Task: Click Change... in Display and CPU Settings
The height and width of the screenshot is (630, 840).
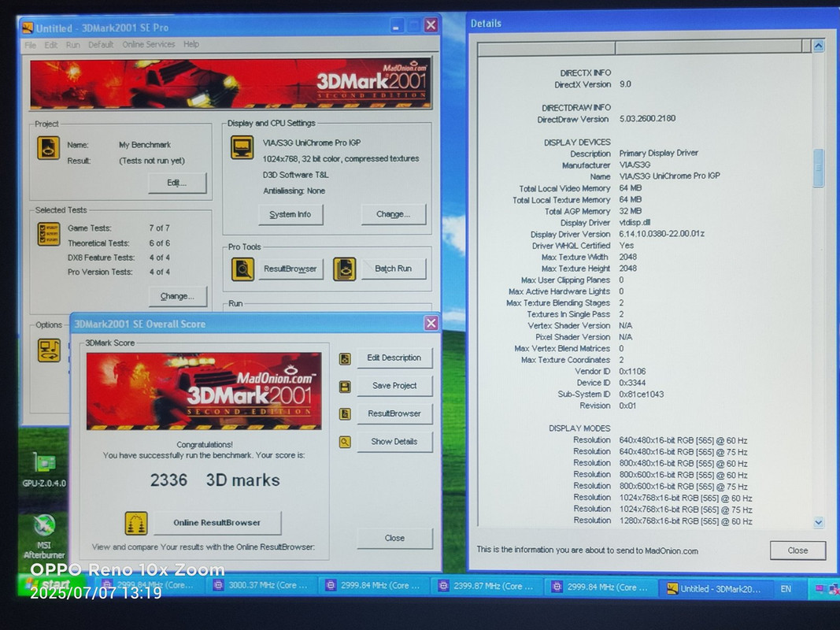Action: [393, 214]
